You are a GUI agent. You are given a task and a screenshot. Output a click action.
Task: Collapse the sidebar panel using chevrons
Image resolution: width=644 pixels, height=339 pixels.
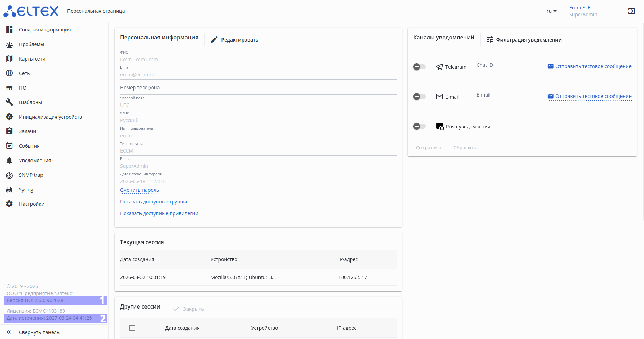coord(9,332)
